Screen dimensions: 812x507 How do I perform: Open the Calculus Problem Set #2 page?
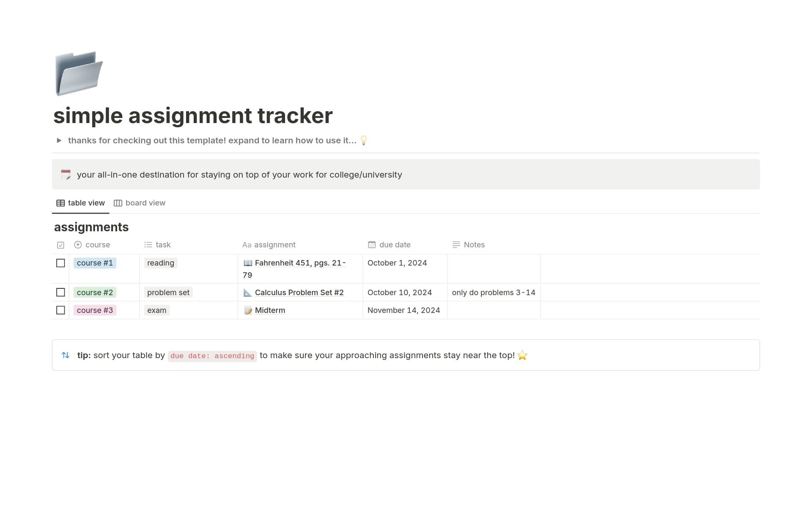pyautogui.click(x=299, y=292)
